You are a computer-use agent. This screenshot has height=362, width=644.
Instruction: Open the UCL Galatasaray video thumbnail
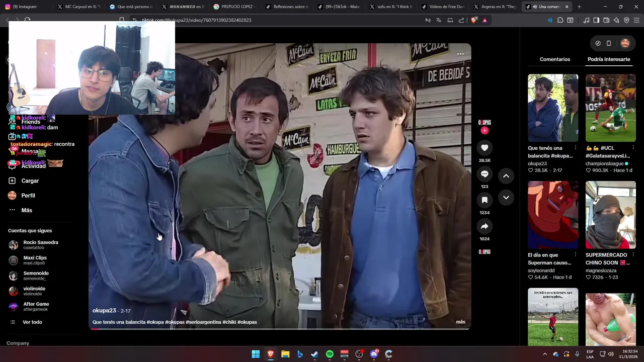(611, 108)
